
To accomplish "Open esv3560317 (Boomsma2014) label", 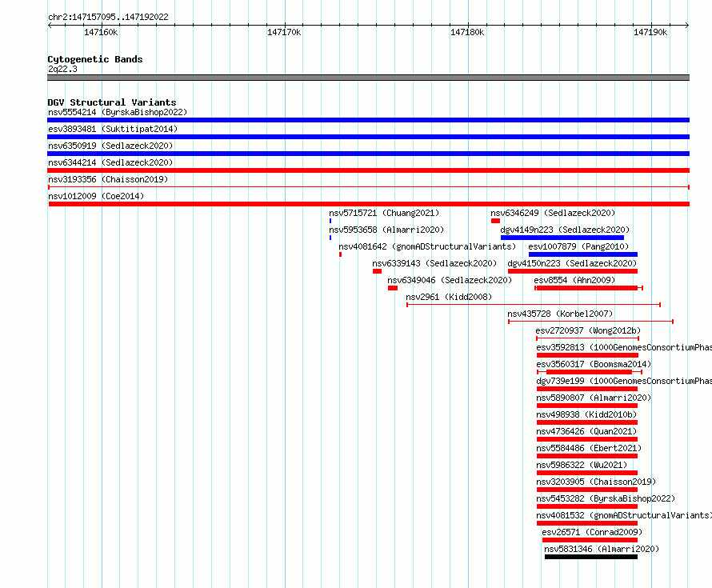I will [594, 364].
